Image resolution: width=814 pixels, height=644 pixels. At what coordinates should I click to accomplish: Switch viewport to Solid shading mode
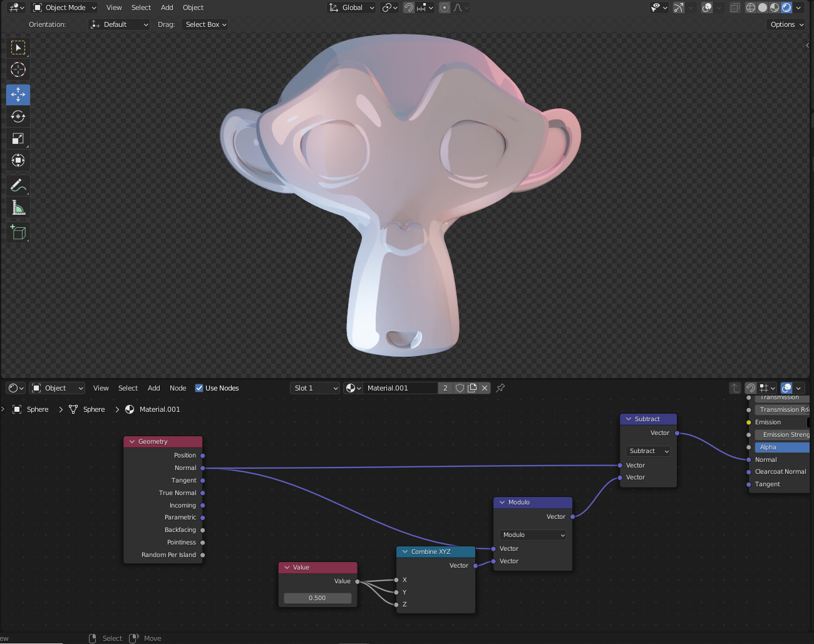click(x=761, y=8)
